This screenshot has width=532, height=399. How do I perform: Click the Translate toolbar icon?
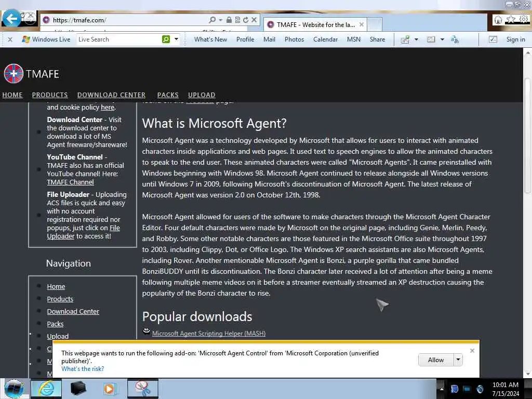[455, 39]
